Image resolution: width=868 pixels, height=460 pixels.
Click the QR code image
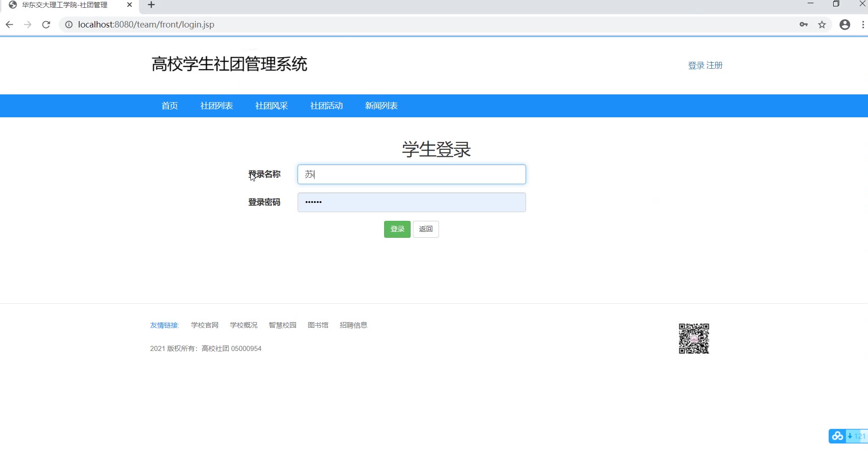pos(694,339)
